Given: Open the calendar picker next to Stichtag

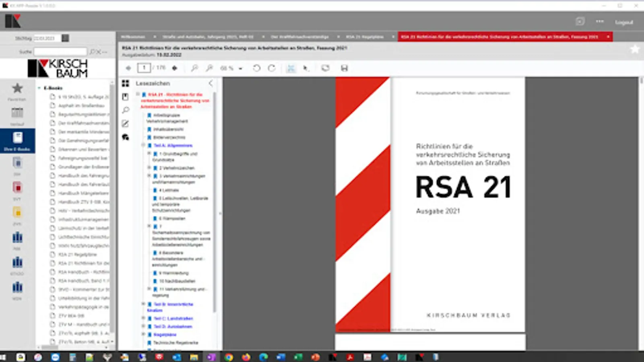Looking at the screenshot, I should click(65, 38).
